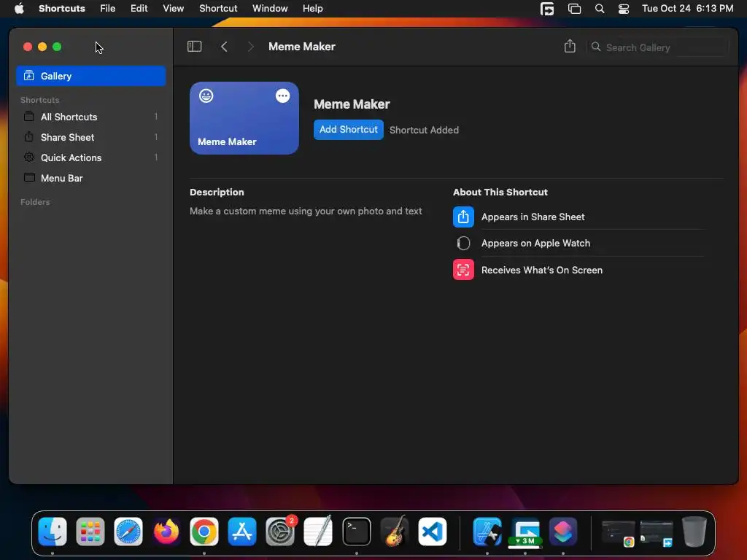The image size is (747, 560).
Task: Open Menu Bar in the sidebar
Action: 91,178
